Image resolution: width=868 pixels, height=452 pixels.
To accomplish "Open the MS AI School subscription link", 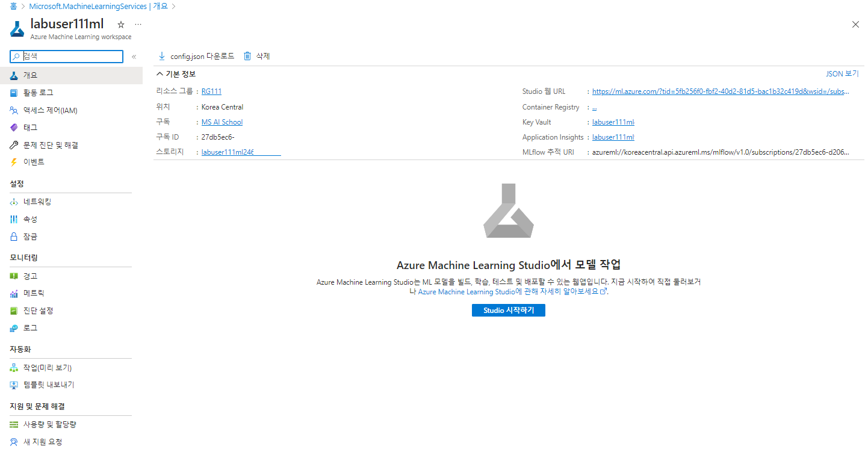I will 222,122.
